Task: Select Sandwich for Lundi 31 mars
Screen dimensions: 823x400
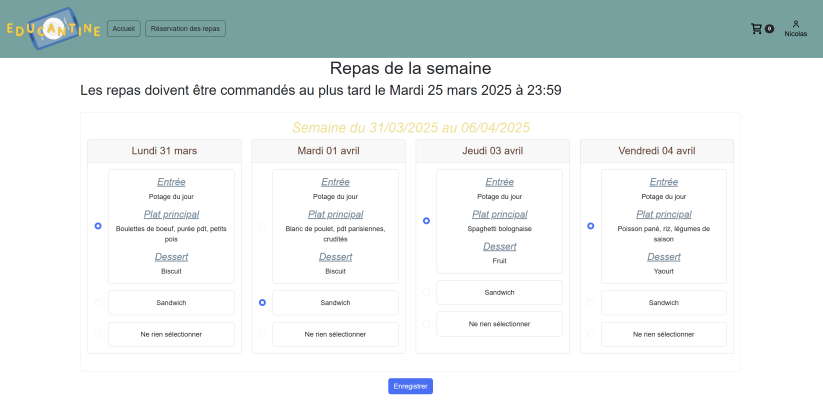Action: tap(98, 302)
